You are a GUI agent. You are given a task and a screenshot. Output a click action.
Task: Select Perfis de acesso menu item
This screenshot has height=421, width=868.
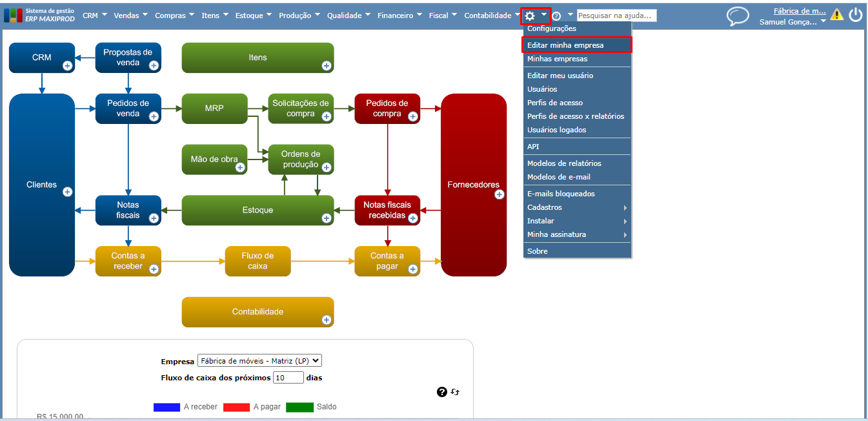578,103
